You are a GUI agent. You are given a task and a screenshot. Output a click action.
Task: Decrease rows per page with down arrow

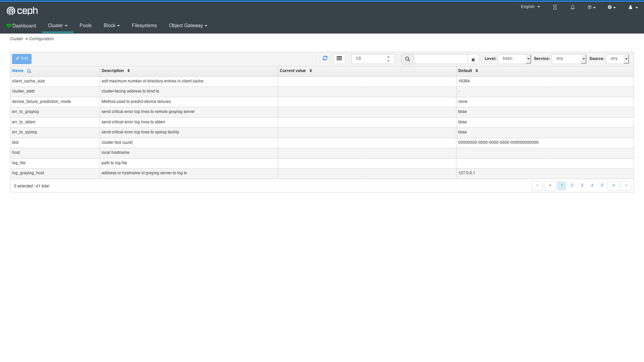click(x=388, y=61)
